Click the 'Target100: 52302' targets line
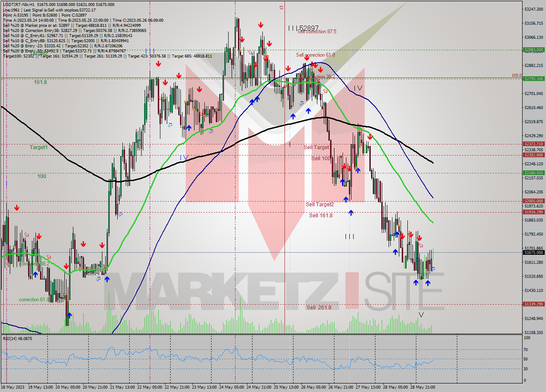Screen dimensions: 546x392 107,56
